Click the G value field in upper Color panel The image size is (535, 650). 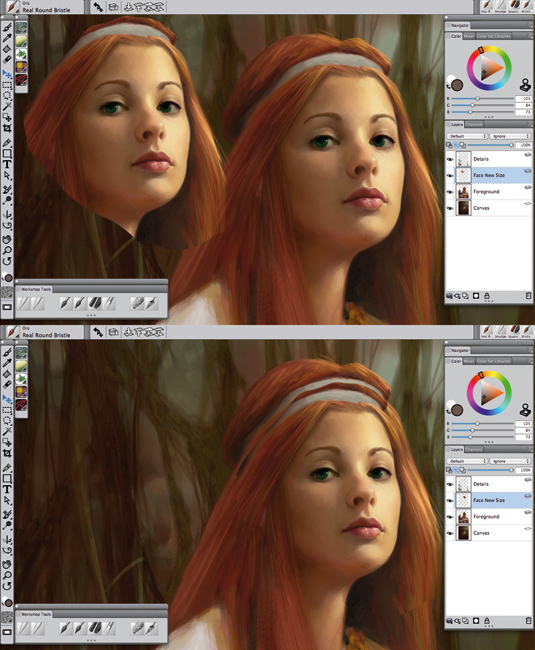coord(523,105)
